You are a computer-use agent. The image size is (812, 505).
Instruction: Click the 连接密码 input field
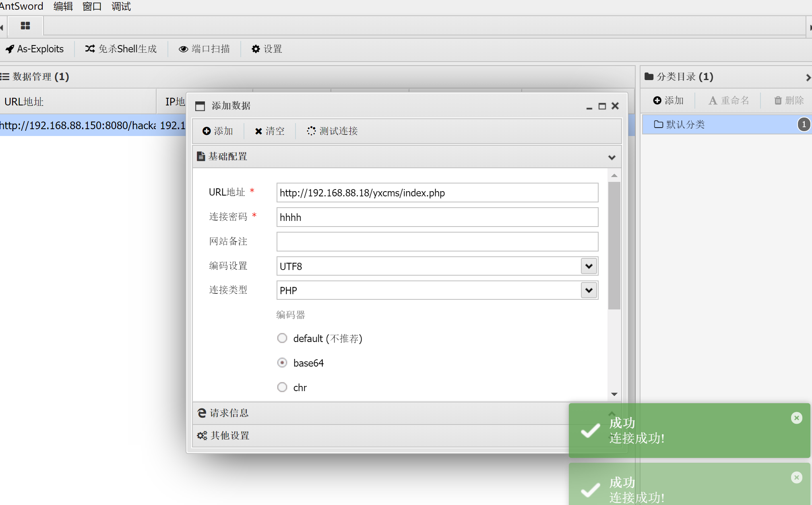click(x=437, y=217)
